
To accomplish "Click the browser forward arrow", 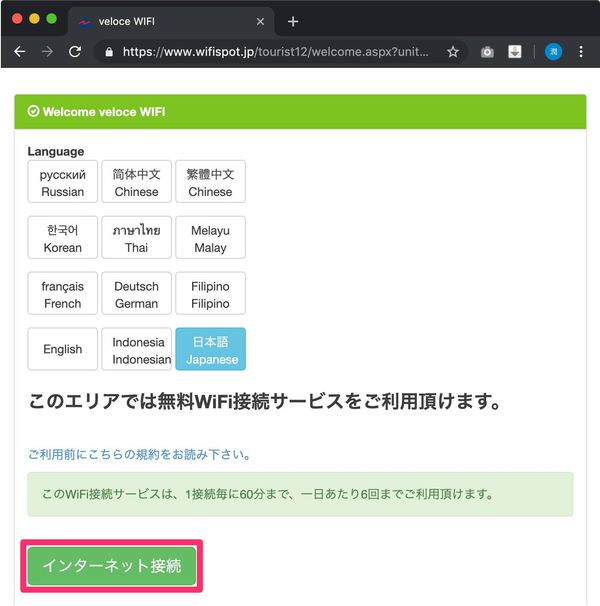I will pos(47,51).
